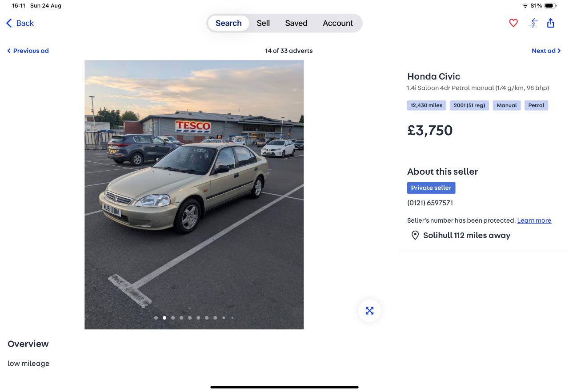Tap the Back chevron icon

tap(9, 23)
